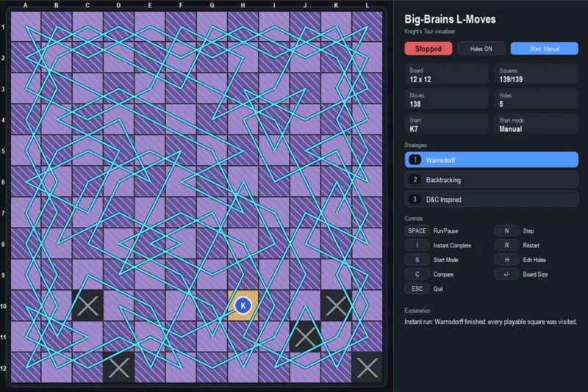Click the Knight's Tour visualiser subtitle
Screen dimensions: 588x392
pyautogui.click(x=430, y=32)
